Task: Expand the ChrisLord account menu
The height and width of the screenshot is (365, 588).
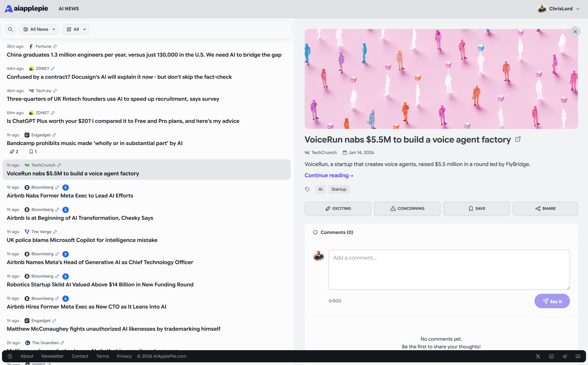Action: [x=558, y=9]
